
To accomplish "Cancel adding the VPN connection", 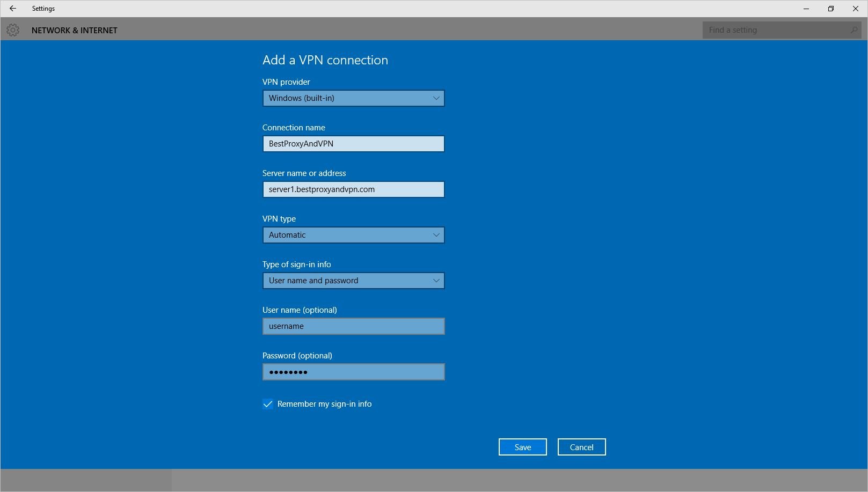I will click(x=581, y=446).
